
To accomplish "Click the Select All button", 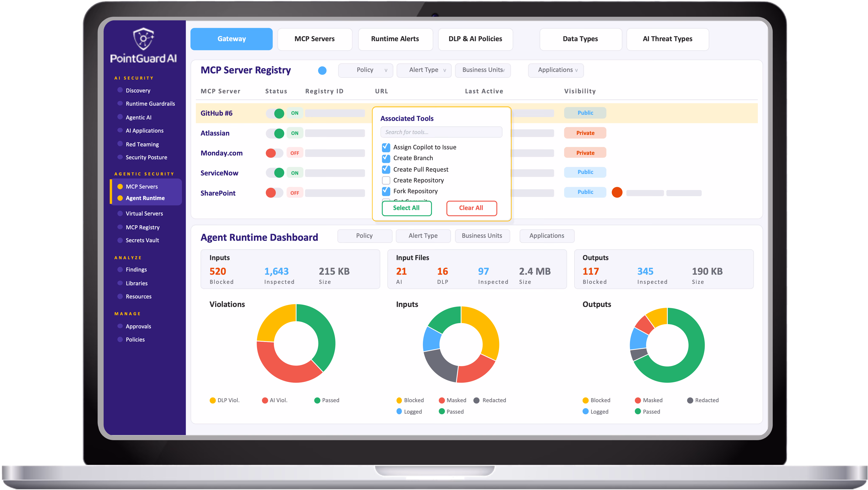I will pos(407,208).
